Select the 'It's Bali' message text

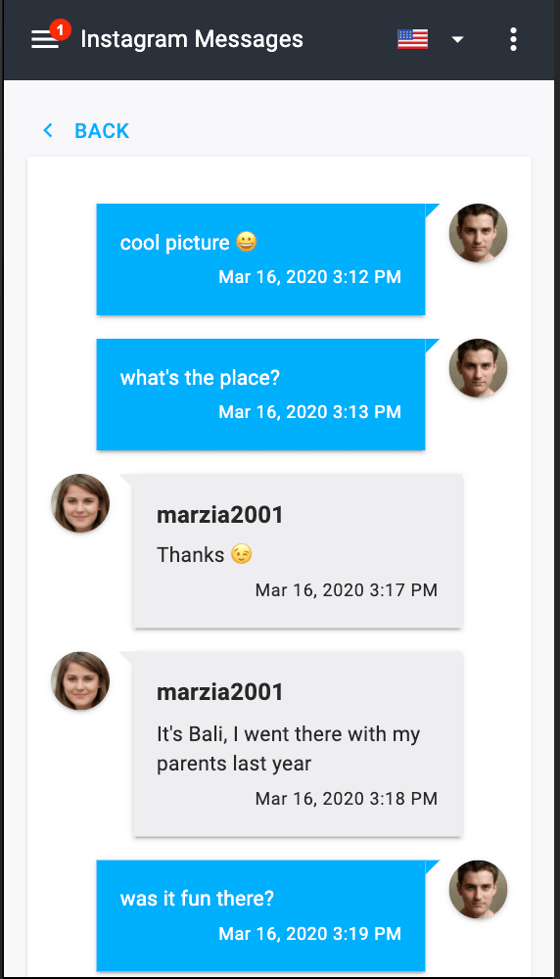pos(289,749)
